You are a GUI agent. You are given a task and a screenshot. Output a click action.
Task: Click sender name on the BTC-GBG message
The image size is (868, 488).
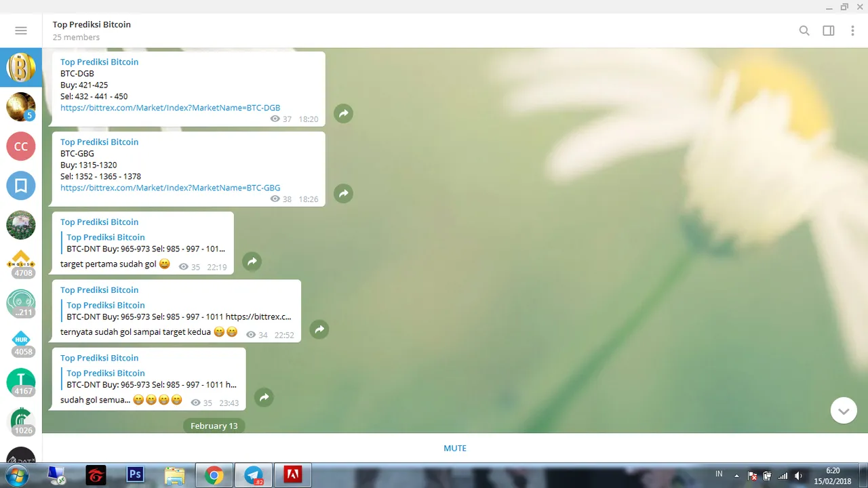tap(99, 142)
